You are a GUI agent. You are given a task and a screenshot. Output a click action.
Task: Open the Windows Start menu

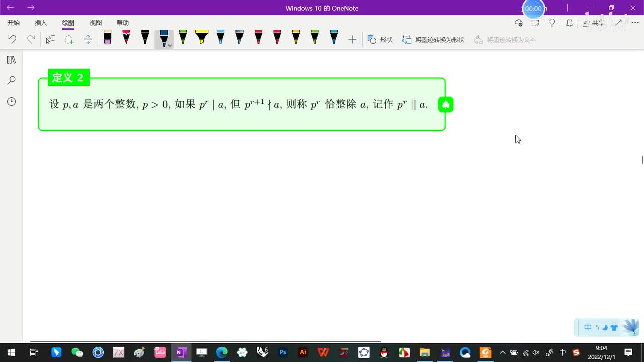pos(11,352)
